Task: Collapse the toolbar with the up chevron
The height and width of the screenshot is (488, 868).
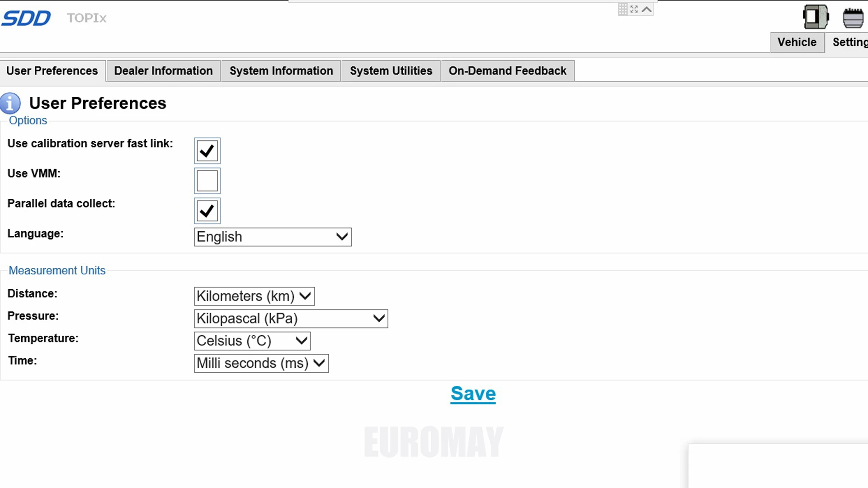Action: 646,9
